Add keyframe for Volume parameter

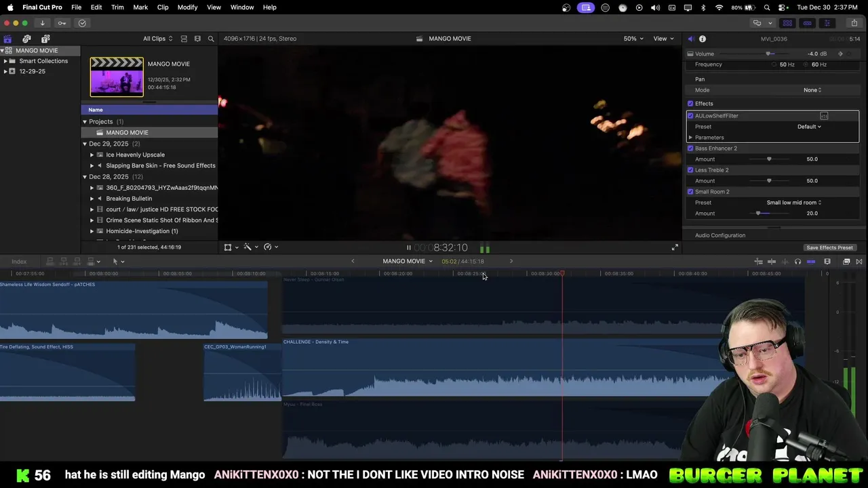[841, 54]
